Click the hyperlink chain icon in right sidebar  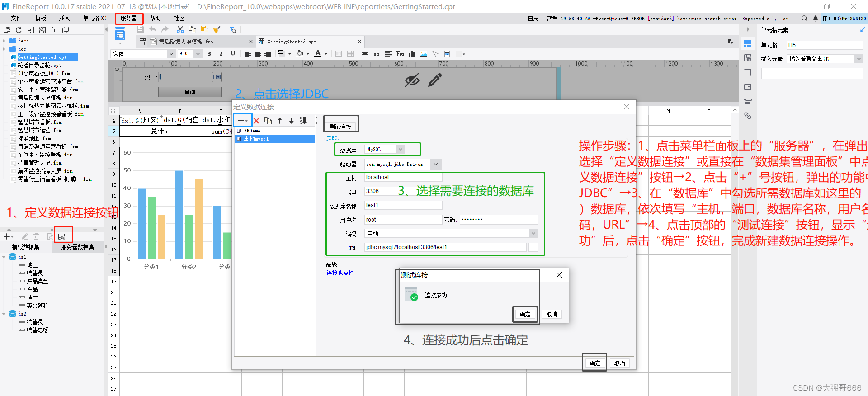click(748, 116)
